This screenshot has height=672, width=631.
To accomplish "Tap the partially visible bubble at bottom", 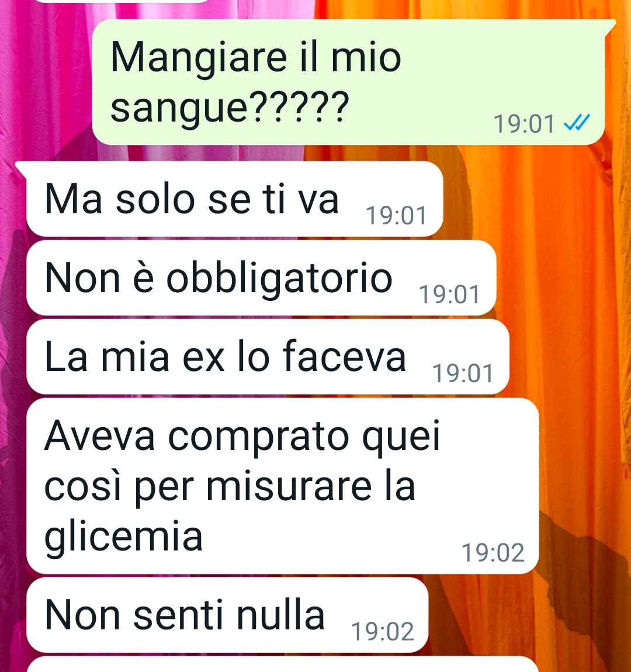I will [x=282, y=665].
